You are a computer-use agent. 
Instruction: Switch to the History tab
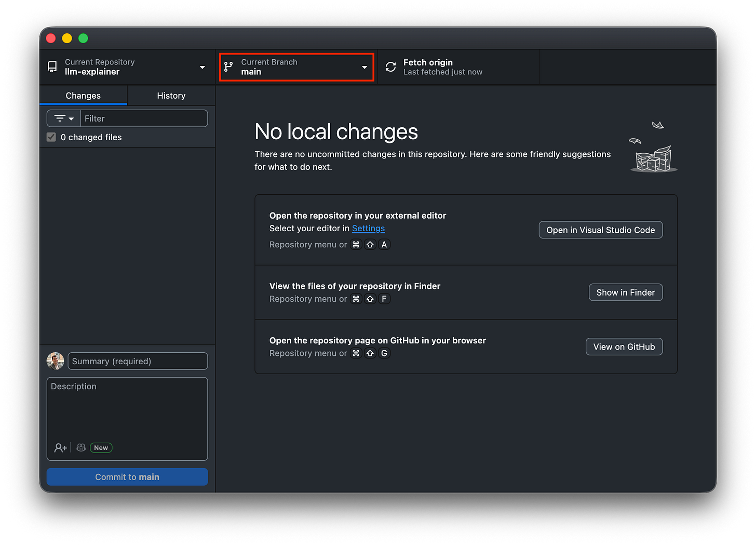click(171, 95)
